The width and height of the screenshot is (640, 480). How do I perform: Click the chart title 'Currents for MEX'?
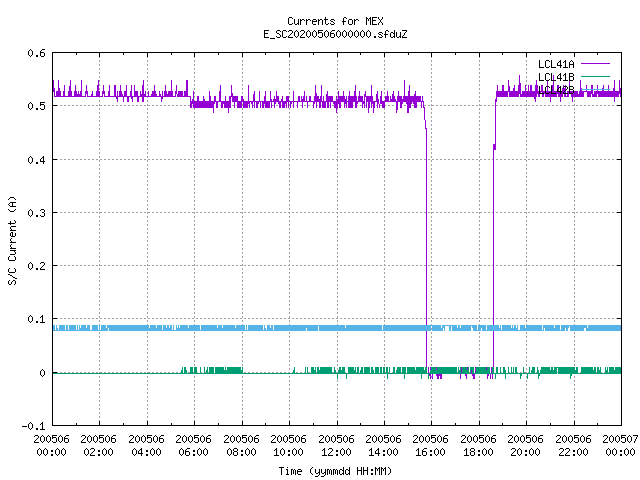[335, 21]
